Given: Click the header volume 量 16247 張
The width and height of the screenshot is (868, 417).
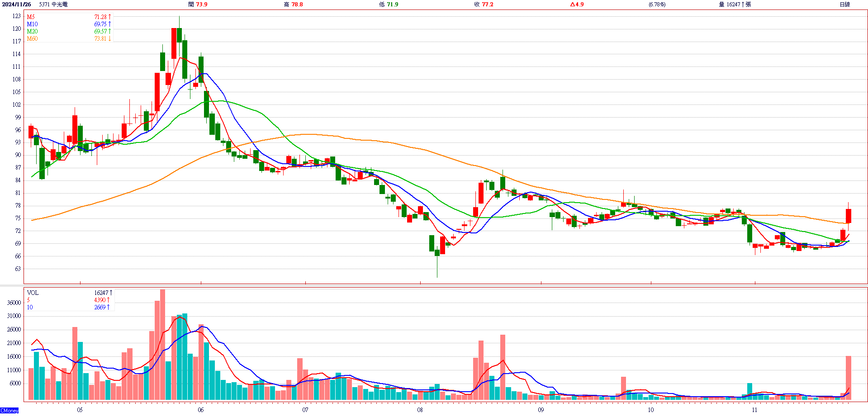Looking at the screenshot, I should [x=735, y=5].
